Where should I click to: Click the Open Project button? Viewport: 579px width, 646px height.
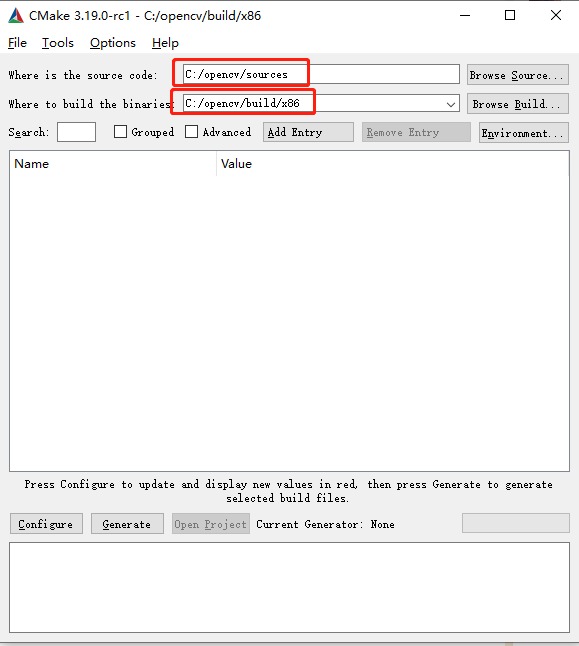[211, 524]
